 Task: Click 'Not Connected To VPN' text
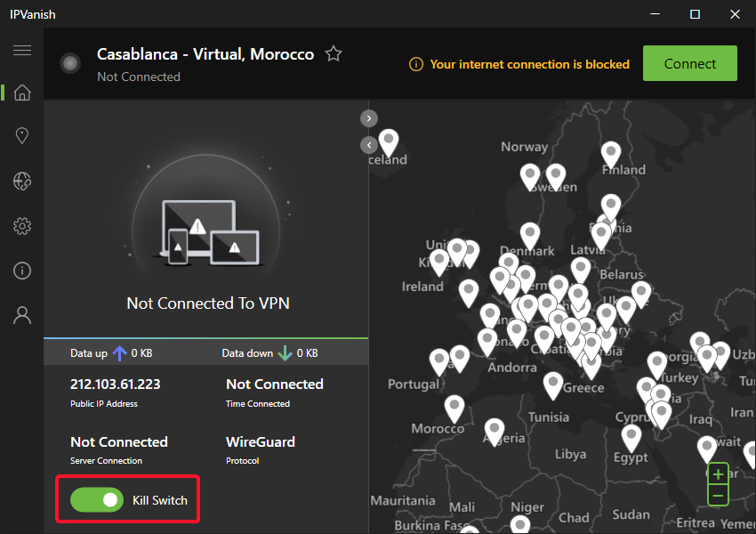pyautogui.click(x=208, y=303)
